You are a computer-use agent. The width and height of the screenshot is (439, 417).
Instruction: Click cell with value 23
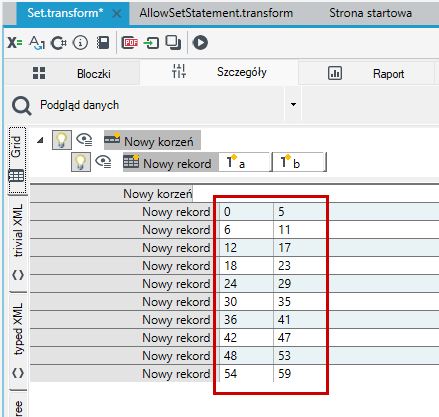[300, 266]
